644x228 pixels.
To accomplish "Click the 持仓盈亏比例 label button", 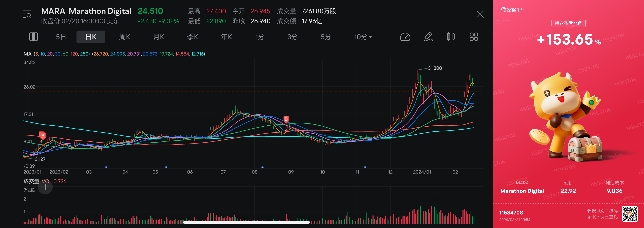I will pos(568,23).
